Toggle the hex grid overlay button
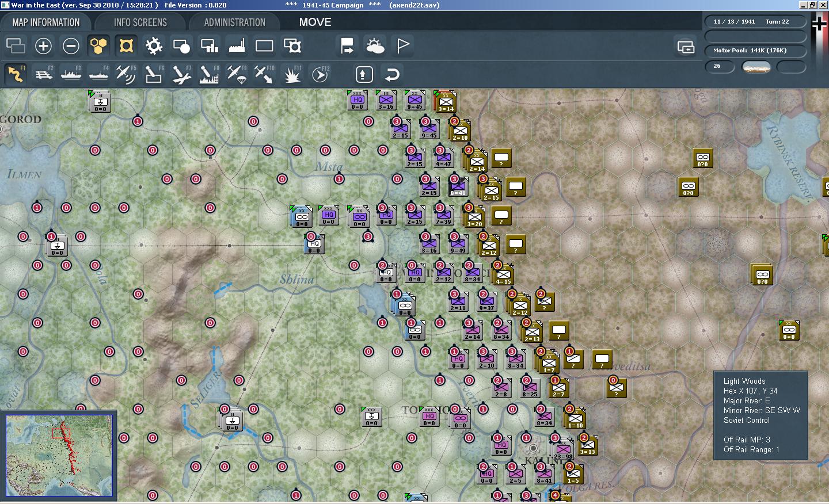Viewport: 829px width, 504px height. tap(98, 46)
